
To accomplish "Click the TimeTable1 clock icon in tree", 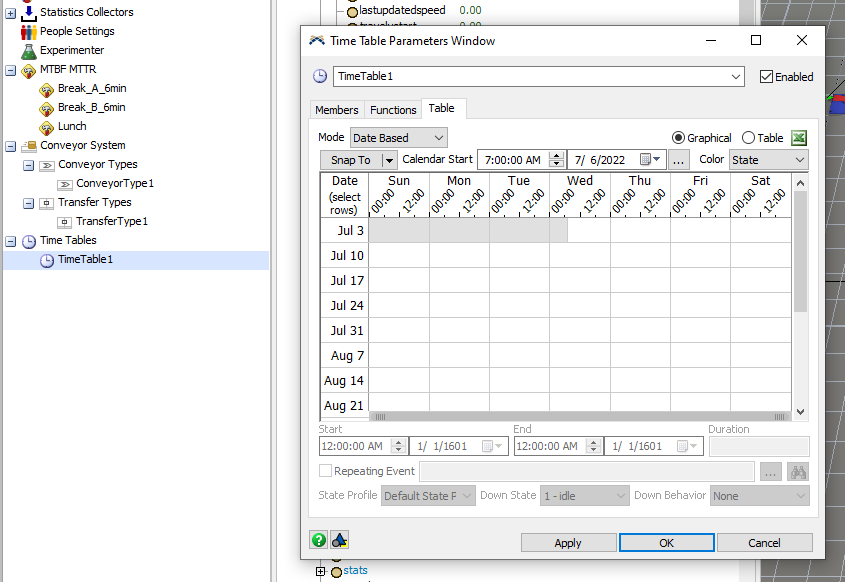I will click(47, 260).
